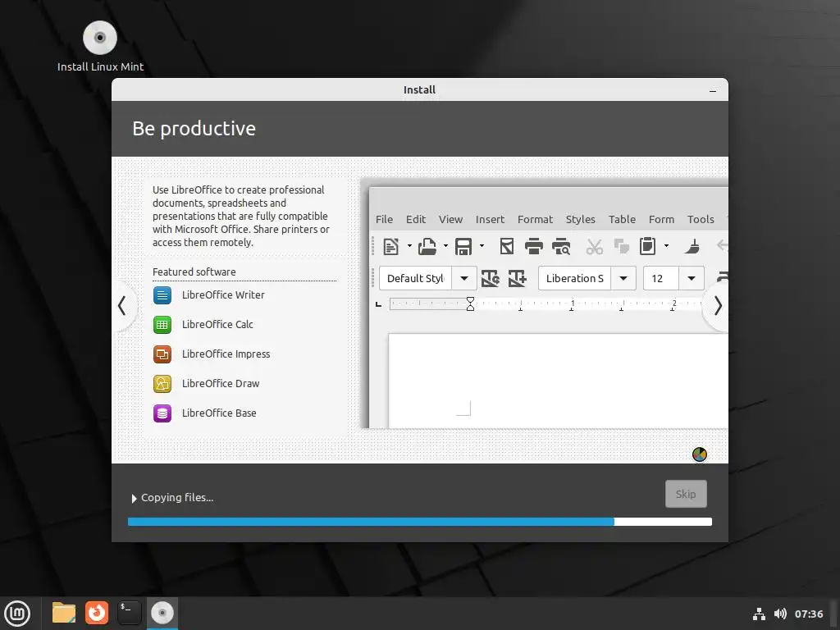Image resolution: width=840 pixels, height=630 pixels.
Task: Click the font size 12 field
Action: pyautogui.click(x=661, y=279)
